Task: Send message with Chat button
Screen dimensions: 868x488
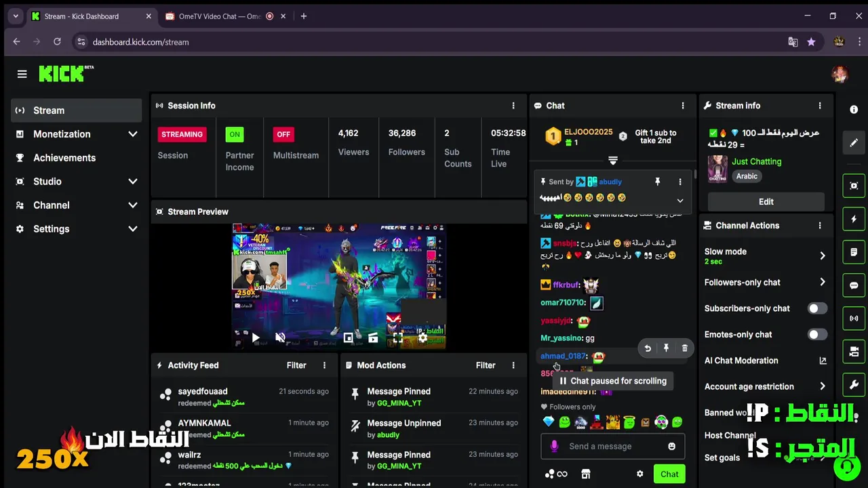Action: (669, 474)
